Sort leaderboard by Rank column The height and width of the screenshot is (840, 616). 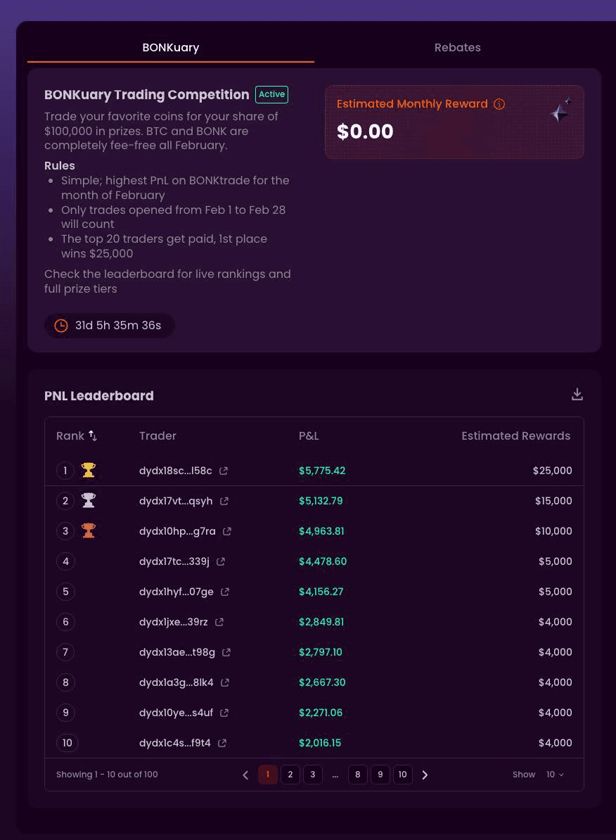click(93, 436)
